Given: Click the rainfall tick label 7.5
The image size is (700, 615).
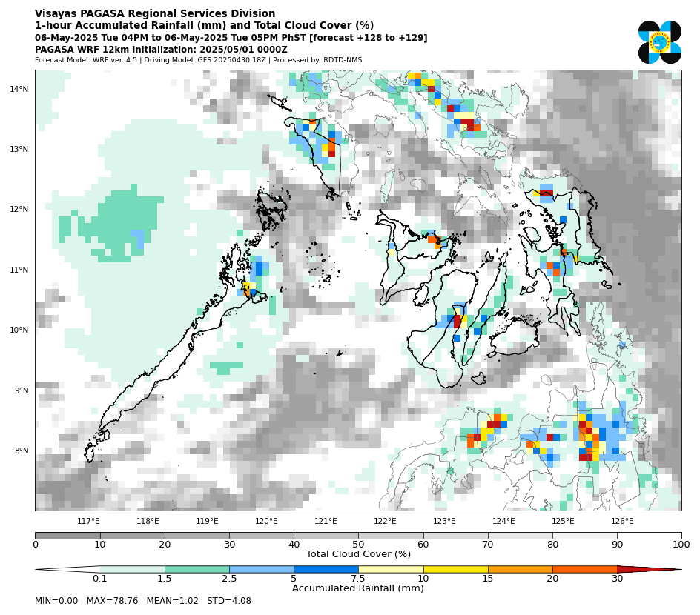Looking at the screenshot, I should pos(358,579).
